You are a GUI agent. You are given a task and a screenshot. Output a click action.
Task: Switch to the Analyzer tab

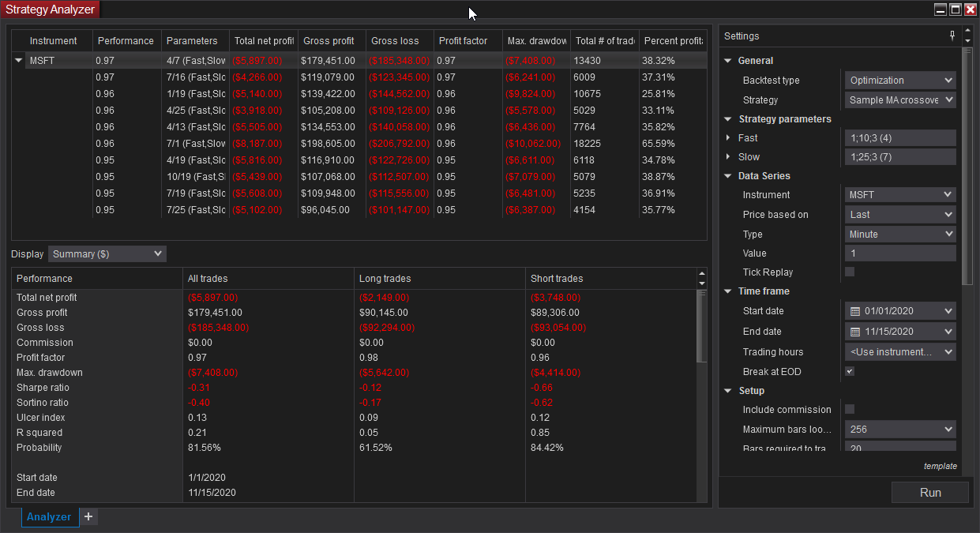click(x=49, y=517)
